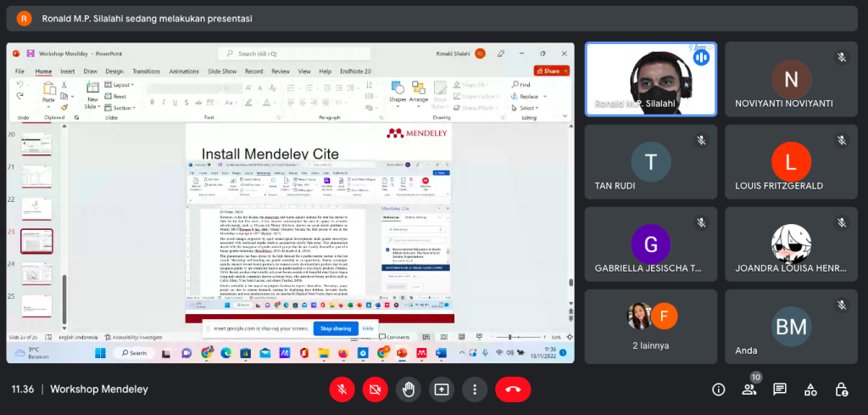
Task: Click the Paste icon in the Clipboard group
Action: 48,88
